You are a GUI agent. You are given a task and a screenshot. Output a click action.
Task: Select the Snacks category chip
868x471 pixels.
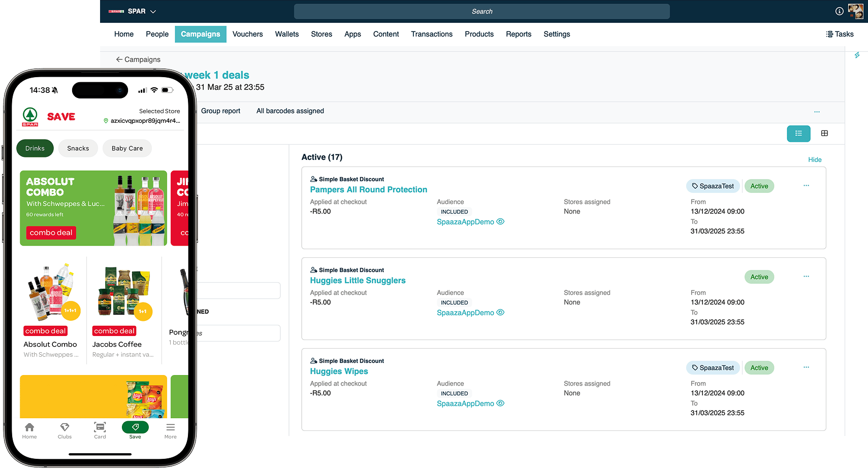pos(78,148)
